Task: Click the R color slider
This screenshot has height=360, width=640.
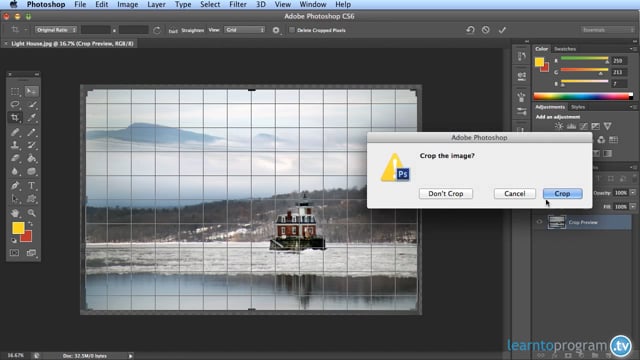Action: coord(584,60)
